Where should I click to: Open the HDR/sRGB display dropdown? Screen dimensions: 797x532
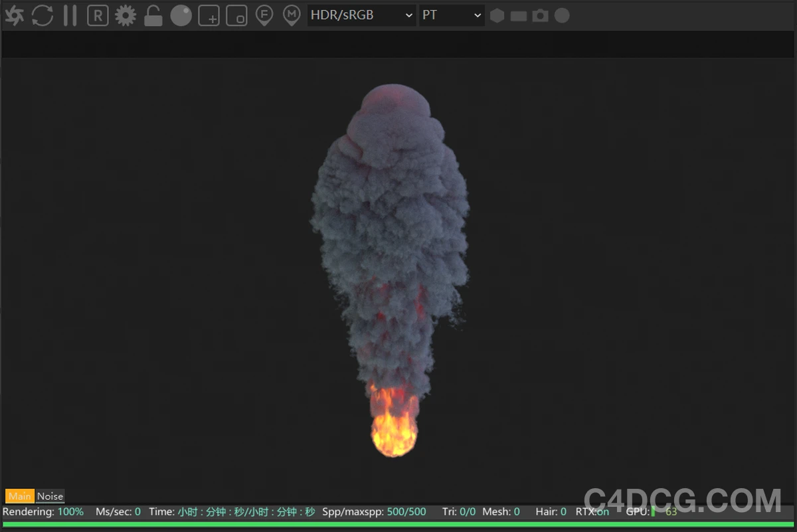tap(361, 15)
